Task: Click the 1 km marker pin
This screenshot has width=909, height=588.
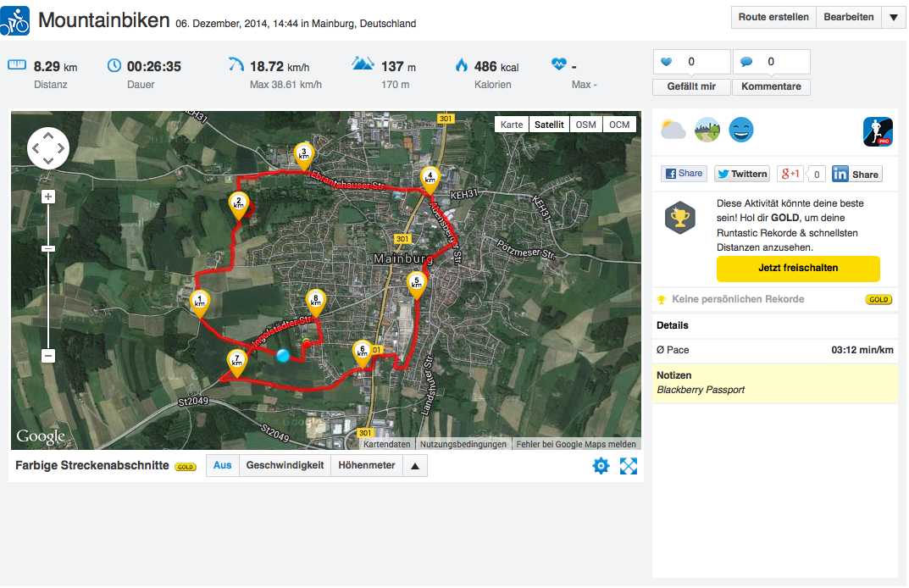Action: tap(200, 304)
